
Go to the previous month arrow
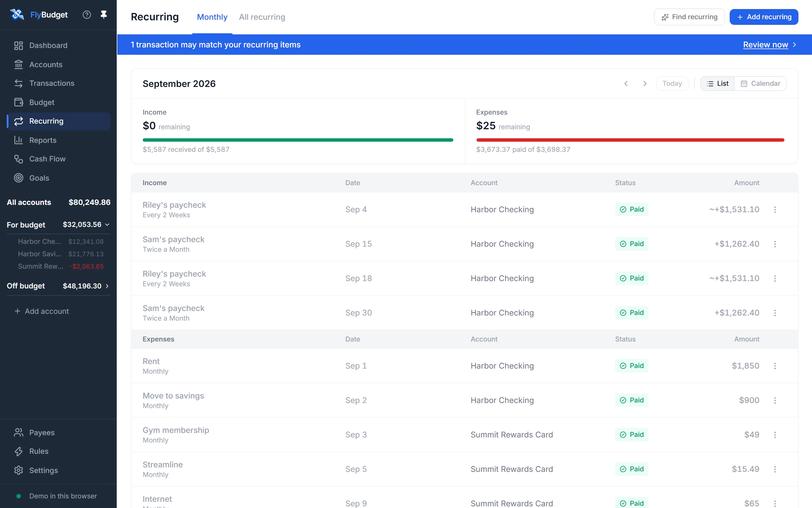[626, 84]
